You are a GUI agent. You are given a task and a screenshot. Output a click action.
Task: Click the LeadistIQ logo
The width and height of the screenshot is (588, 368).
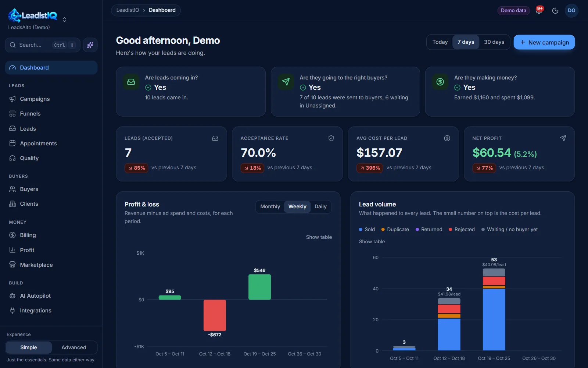click(33, 15)
